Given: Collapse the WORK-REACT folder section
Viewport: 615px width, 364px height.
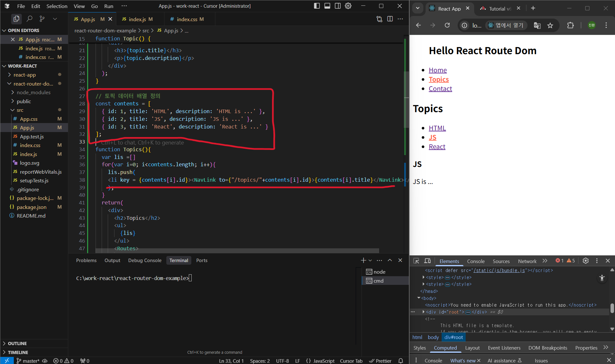Looking at the screenshot, I should tap(34, 66).
